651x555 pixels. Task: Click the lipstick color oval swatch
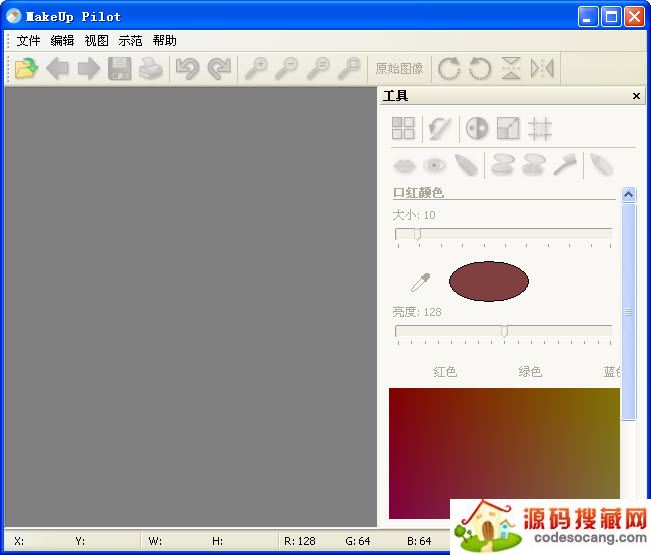coord(489,282)
